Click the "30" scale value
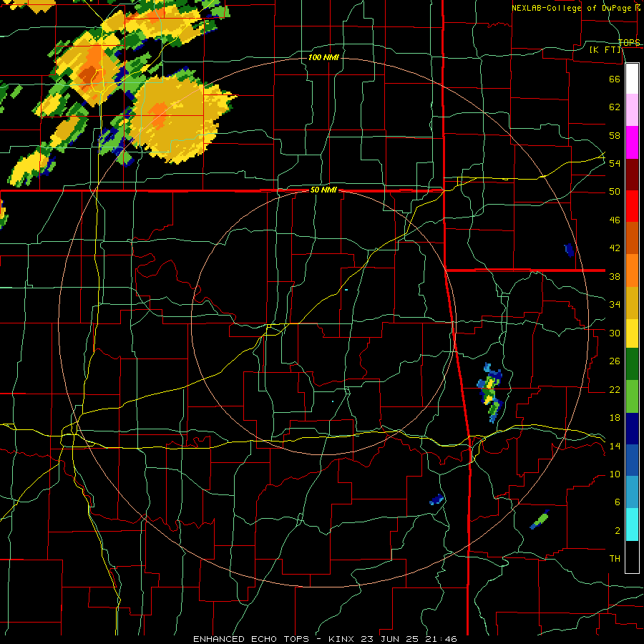Viewport: 644px width, 644px height. pyautogui.click(x=615, y=333)
